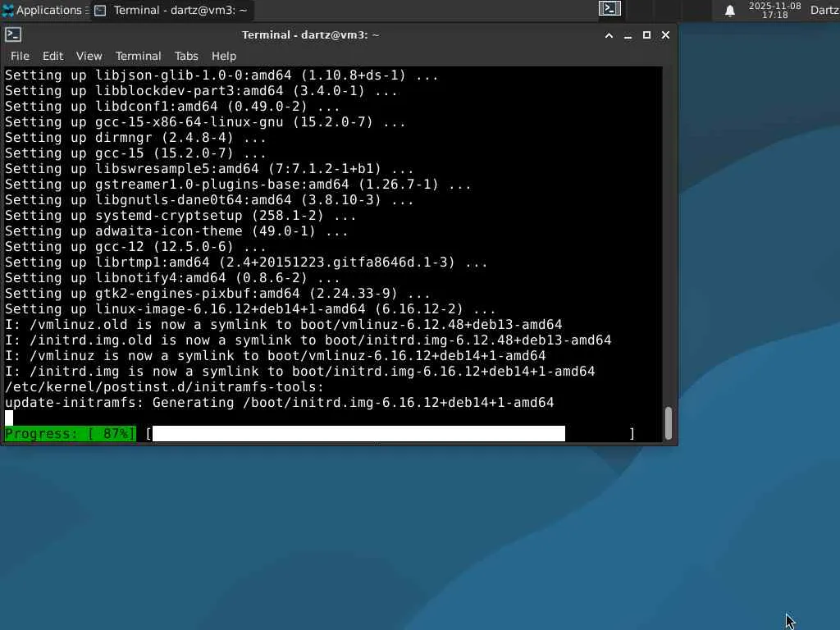Click the 'Setting up libjson-glib-1.0-0' line
This screenshot has height=630, width=840.
(x=221, y=75)
